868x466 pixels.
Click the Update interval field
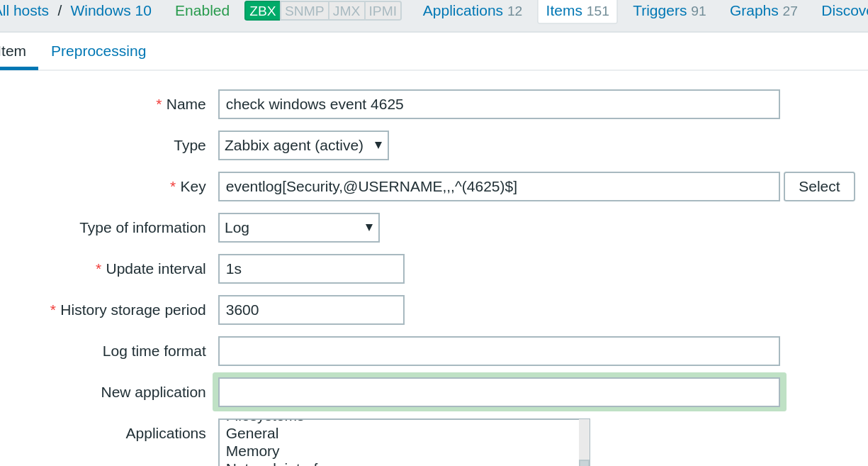(311, 269)
